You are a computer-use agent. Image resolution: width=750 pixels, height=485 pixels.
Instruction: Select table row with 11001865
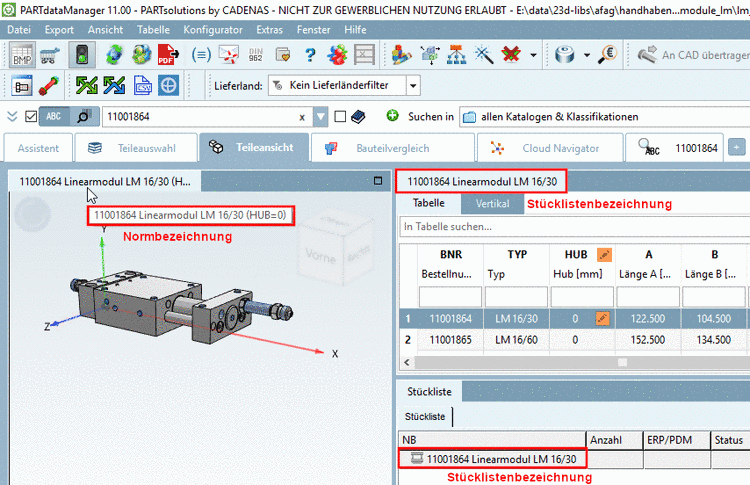[x=574, y=340]
